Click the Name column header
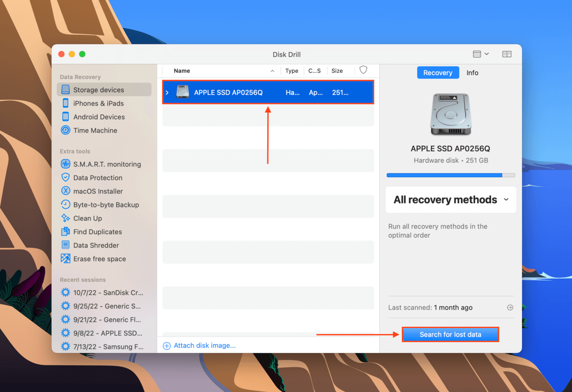 182,70
